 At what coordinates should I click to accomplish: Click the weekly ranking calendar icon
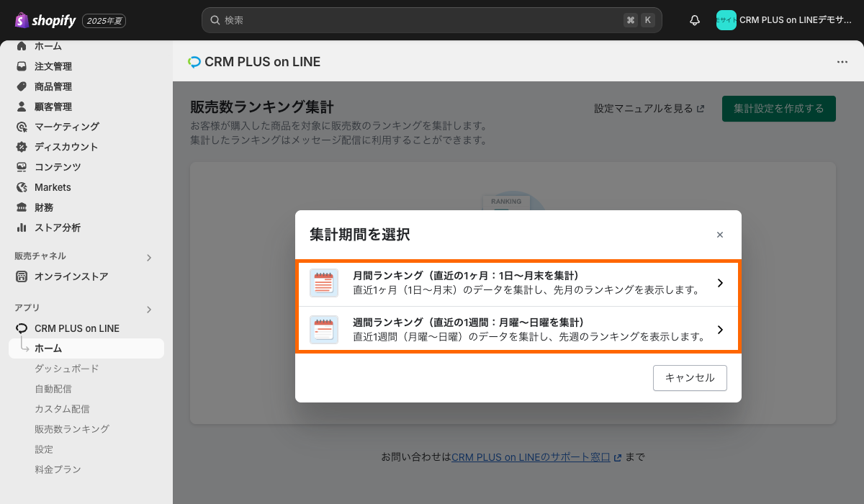click(324, 330)
